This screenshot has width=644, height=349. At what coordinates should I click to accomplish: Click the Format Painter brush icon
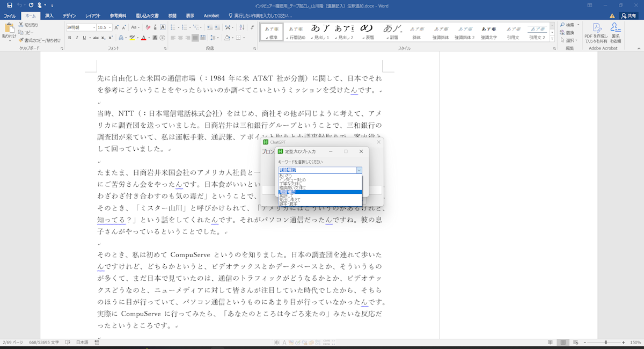coord(21,40)
